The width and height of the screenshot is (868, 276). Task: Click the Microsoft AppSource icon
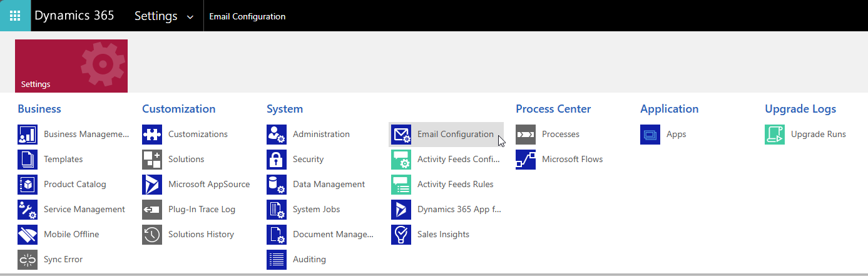pos(152,185)
